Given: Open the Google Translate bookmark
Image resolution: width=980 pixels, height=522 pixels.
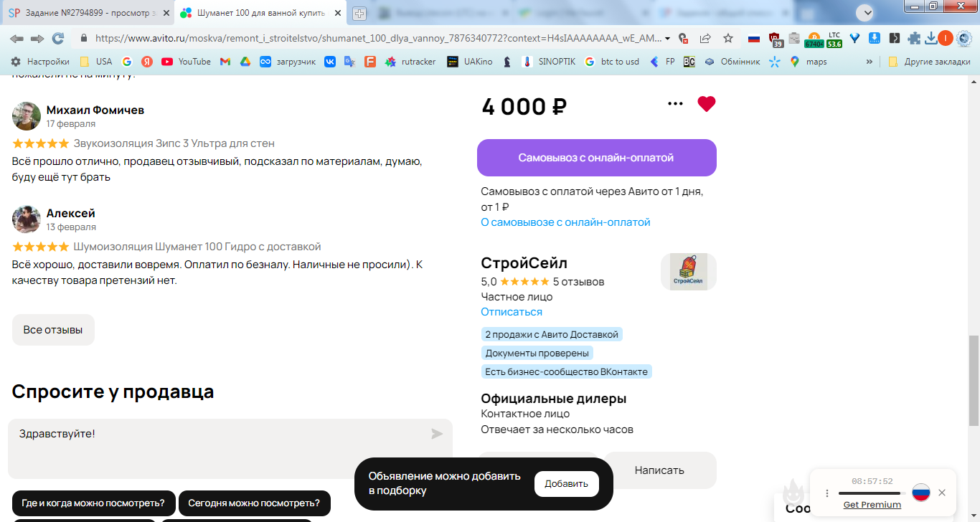Looking at the screenshot, I should (350, 62).
